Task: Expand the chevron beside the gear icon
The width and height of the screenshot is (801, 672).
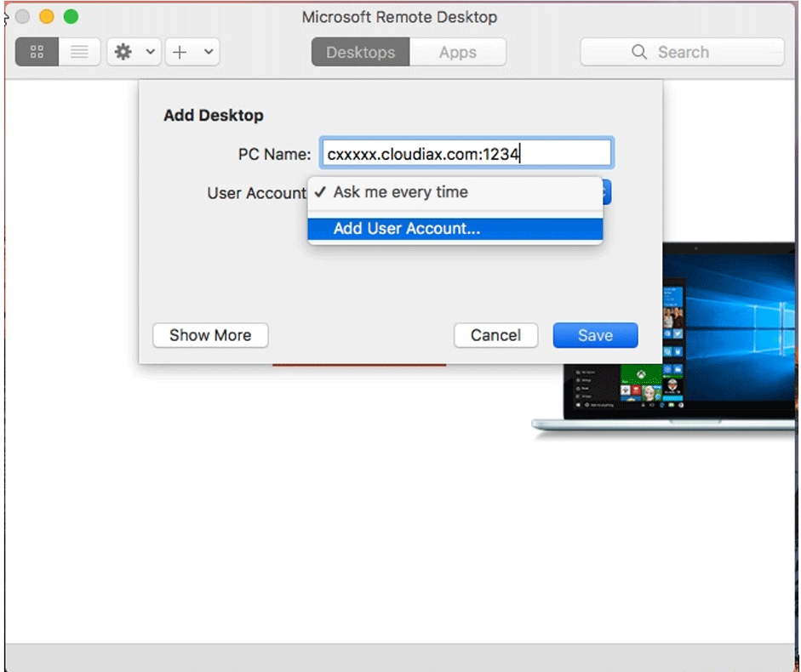Action: point(150,52)
